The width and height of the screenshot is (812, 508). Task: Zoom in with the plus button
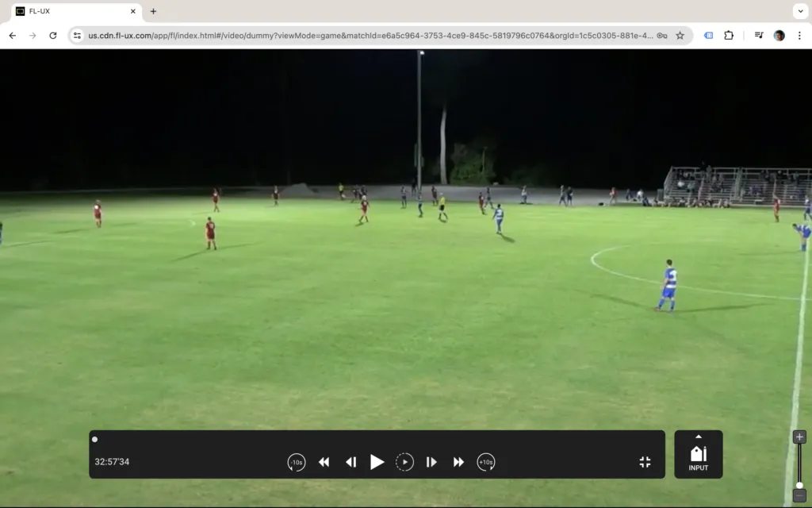pos(799,437)
